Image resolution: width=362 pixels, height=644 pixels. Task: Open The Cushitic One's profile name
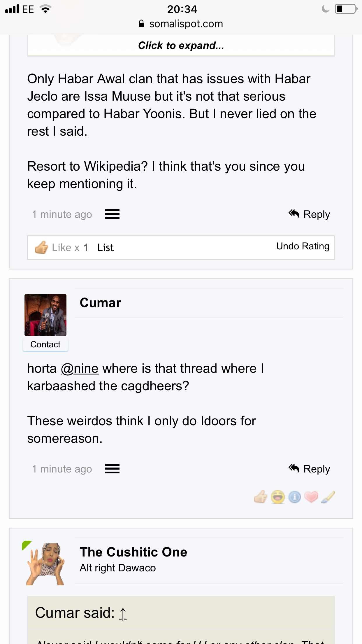(x=133, y=552)
